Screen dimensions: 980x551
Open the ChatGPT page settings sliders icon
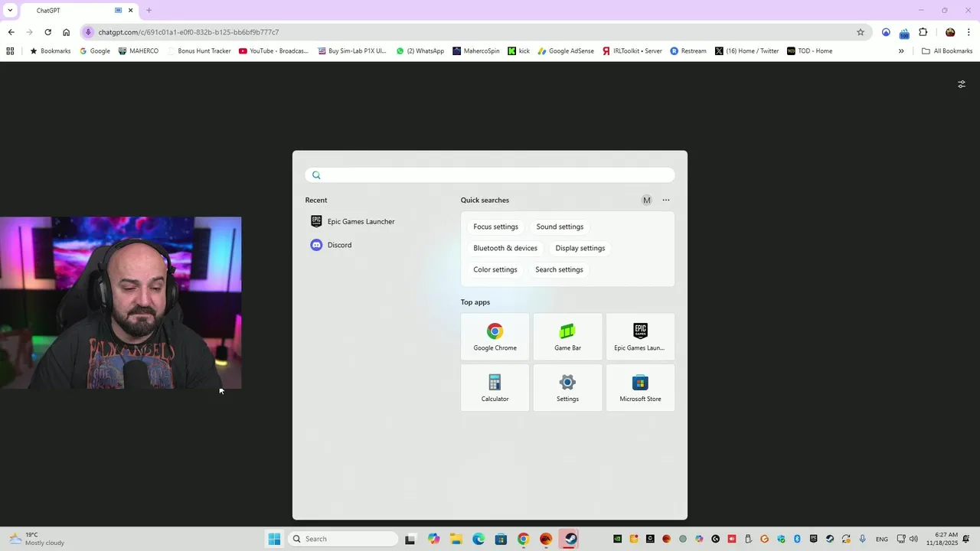coord(962,84)
